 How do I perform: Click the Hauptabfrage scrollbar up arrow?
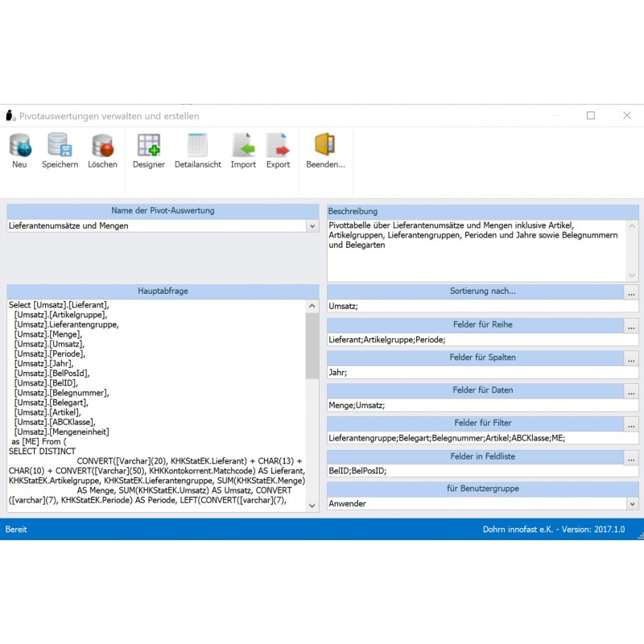point(312,306)
